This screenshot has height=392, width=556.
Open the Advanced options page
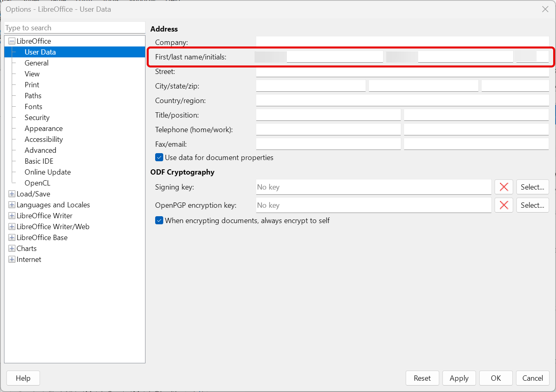(x=40, y=150)
